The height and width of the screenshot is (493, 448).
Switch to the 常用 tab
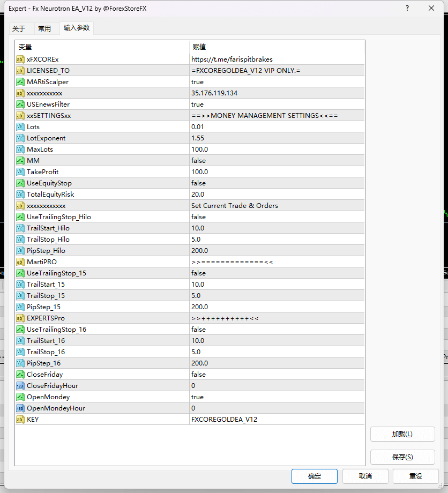[44, 29]
